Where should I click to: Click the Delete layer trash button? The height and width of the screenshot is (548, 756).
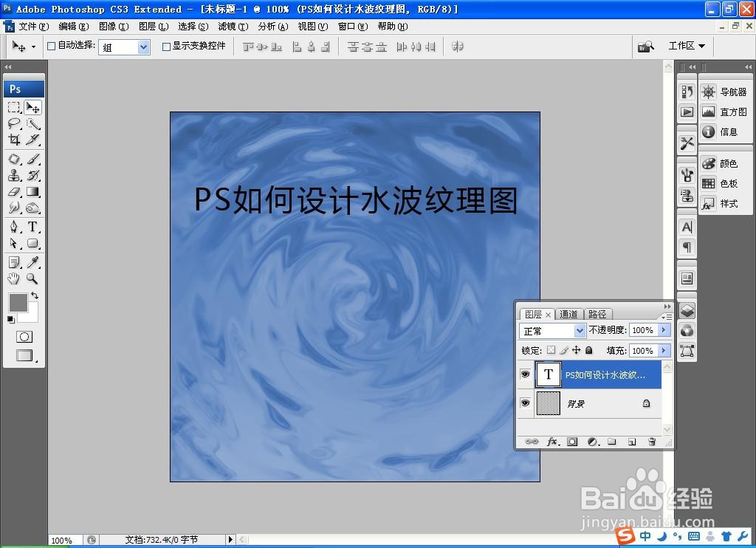point(650,441)
